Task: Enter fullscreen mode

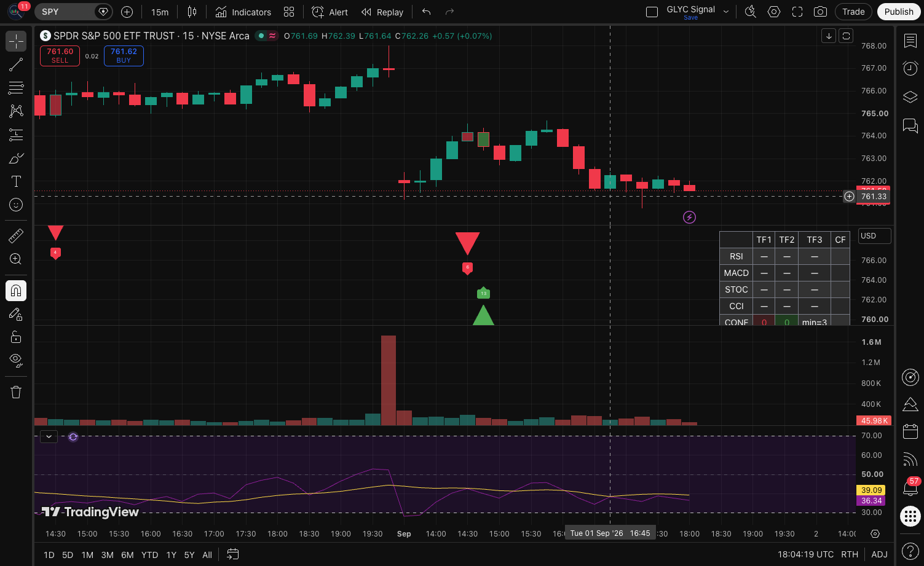Action: (x=797, y=12)
